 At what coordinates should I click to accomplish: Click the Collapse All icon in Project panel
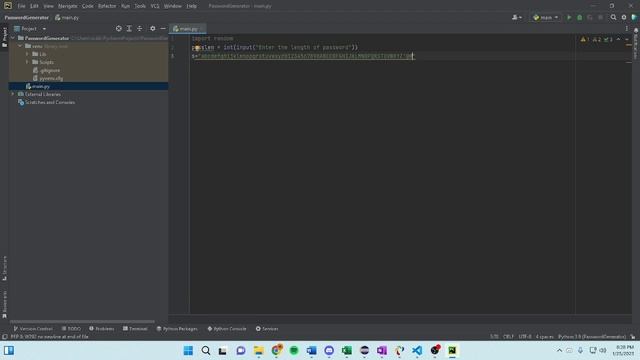[140, 29]
